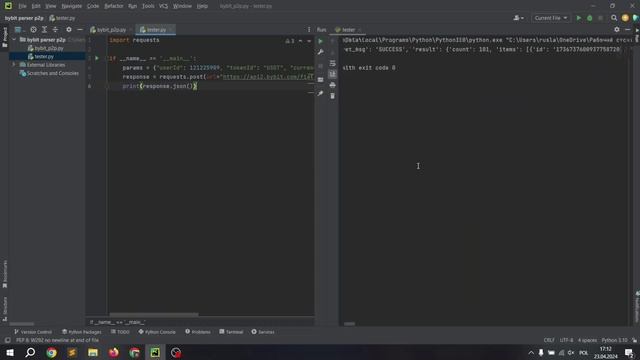The height and width of the screenshot is (360, 640).
Task: Open the TODO tool window
Action: (120, 332)
